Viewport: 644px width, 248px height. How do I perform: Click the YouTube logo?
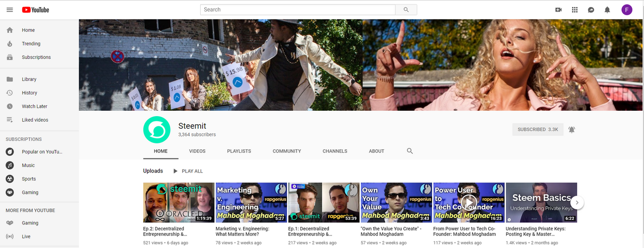click(36, 10)
